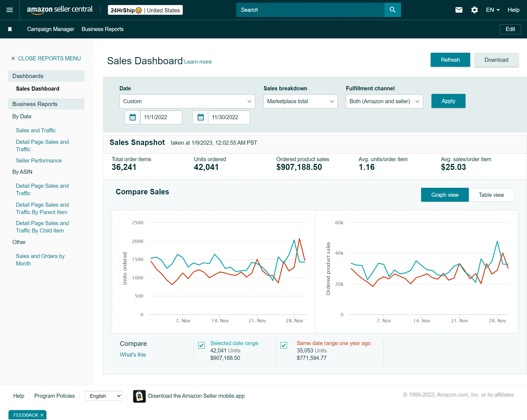
Task: Click the amazon seller central logo
Action: pyautogui.click(x=60, y=10)
